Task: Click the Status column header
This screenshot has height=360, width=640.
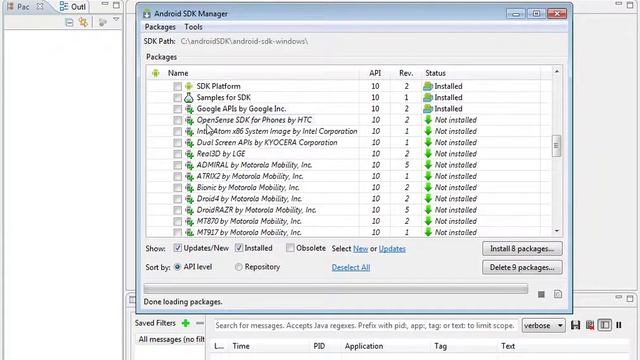Action: click(x=435, y=73)
